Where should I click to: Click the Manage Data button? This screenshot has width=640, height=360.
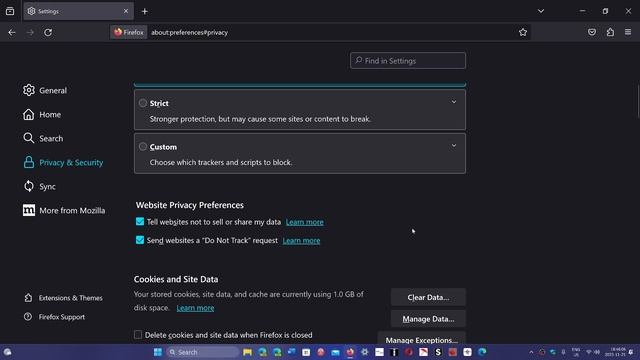point(428,319)
